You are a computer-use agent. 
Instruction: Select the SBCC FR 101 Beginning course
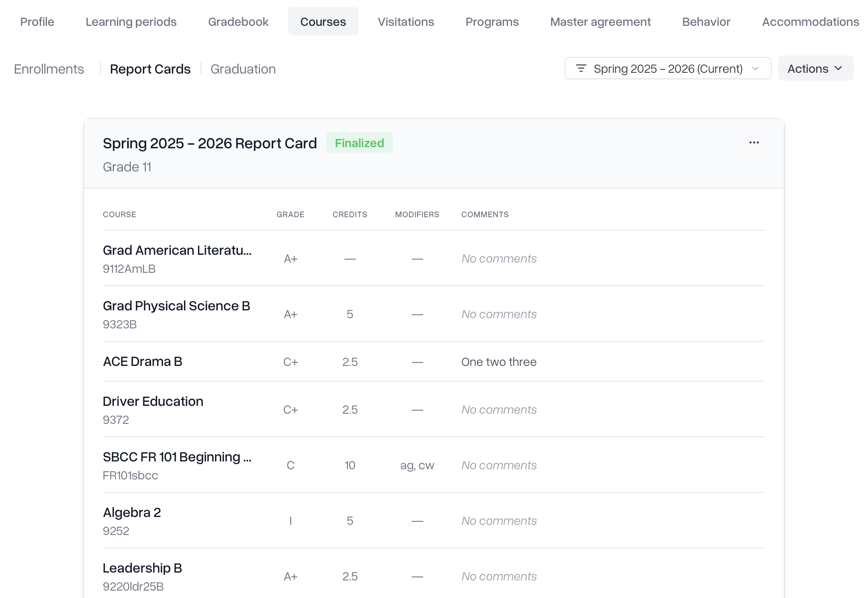(x=177, y=457)
